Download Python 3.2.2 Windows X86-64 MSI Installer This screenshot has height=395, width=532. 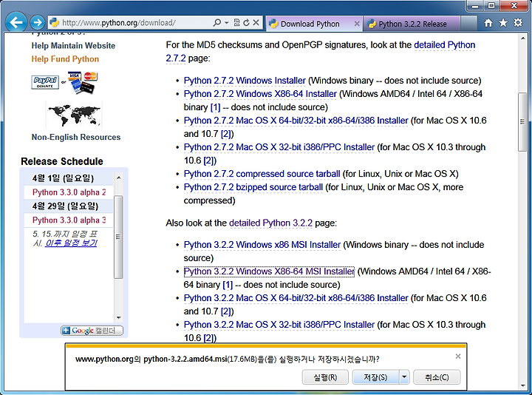click(x=269, y=271)
